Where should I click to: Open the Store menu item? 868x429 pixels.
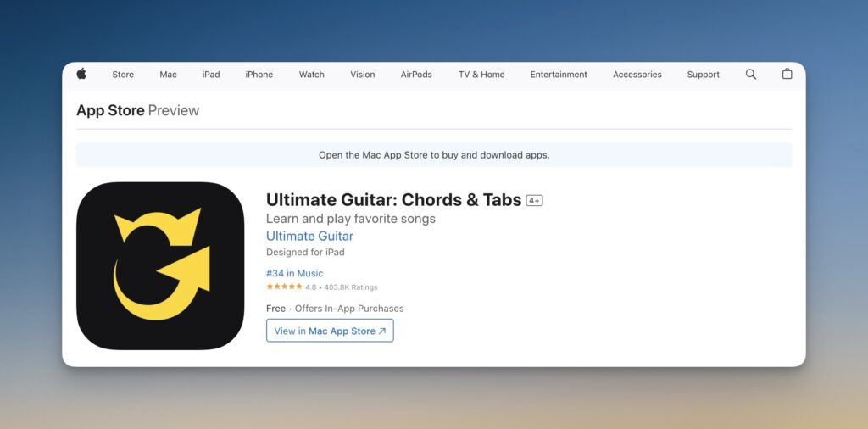123,75
